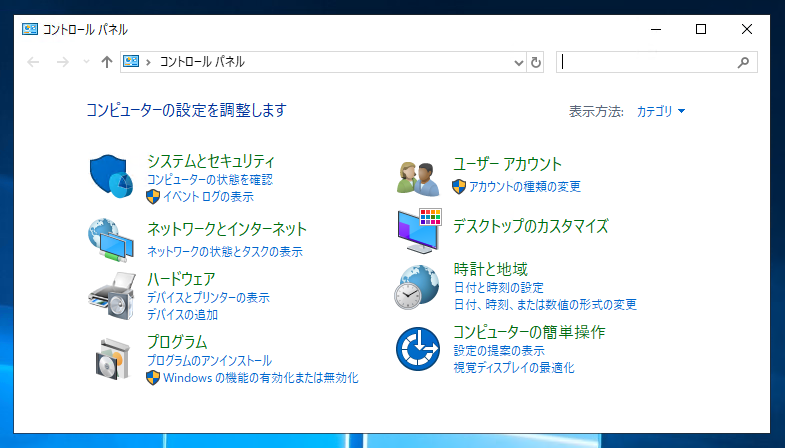
Task: Click the up arrow to parent folder
Action: click(x=107, y=62)
